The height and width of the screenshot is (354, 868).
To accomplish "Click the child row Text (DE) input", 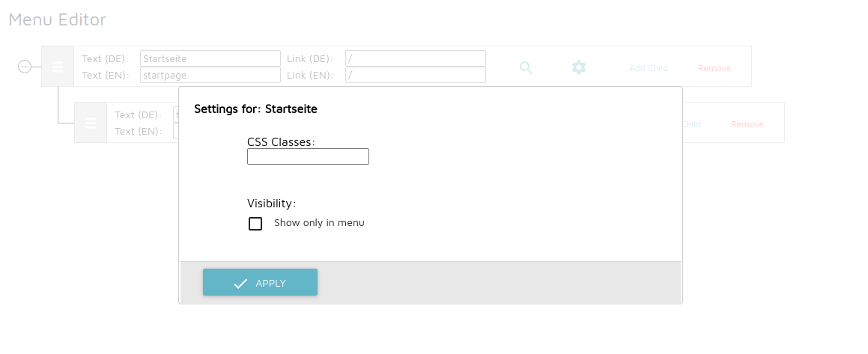I will click(176, 115).
